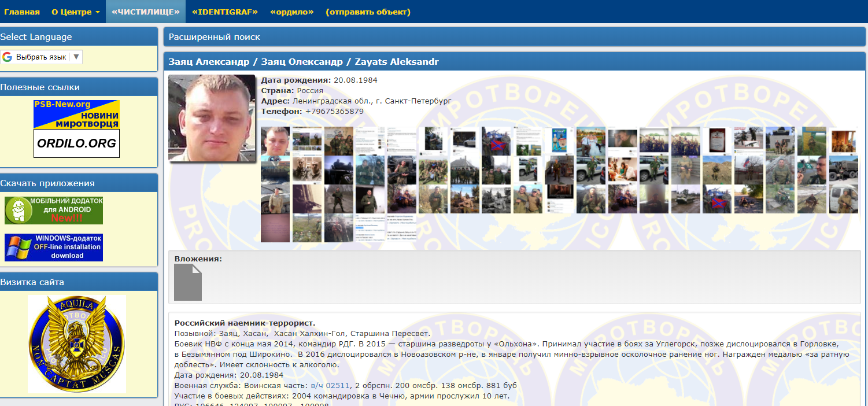Click the Android robot app icon
The height and width of the screenshot is (406, 868).
(18, 211)
